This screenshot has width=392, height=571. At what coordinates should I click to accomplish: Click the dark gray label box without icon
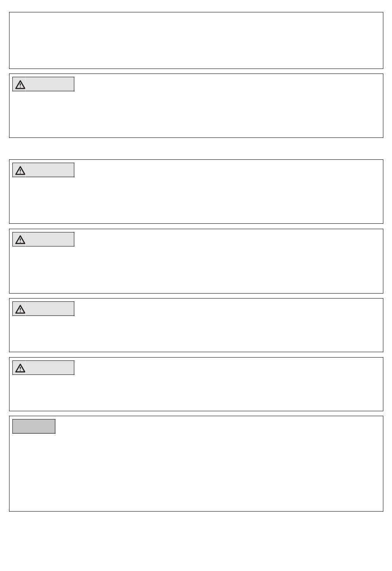pyautogui.click(x=34, y=426)
